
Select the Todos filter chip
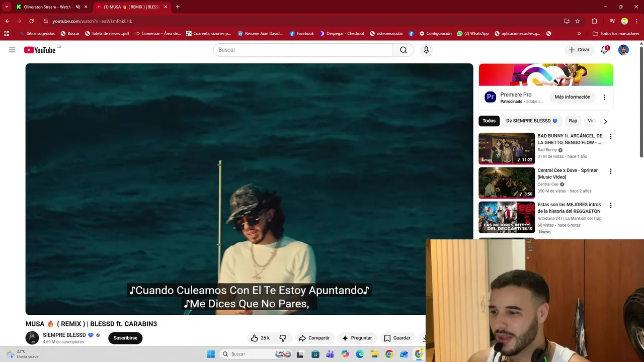coord(489,121)
